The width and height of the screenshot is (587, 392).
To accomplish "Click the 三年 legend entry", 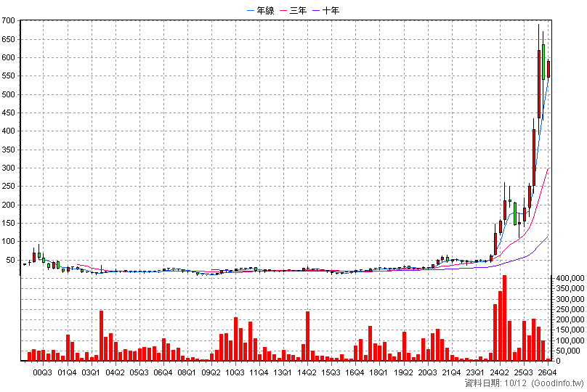I will (x=293, y=10).
